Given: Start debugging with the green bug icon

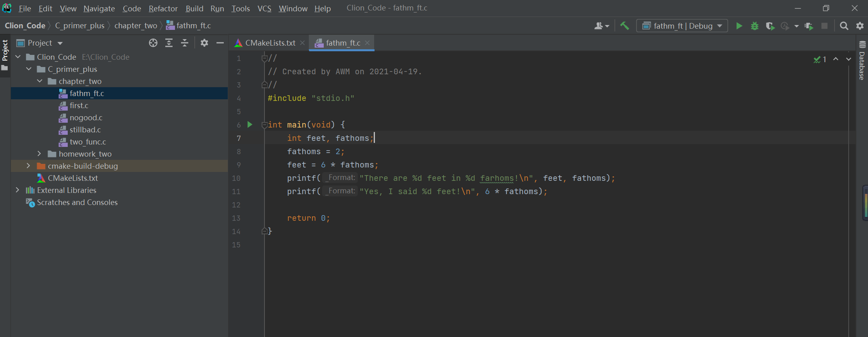Looking at the screenshot, I should [x=754, y=26].
